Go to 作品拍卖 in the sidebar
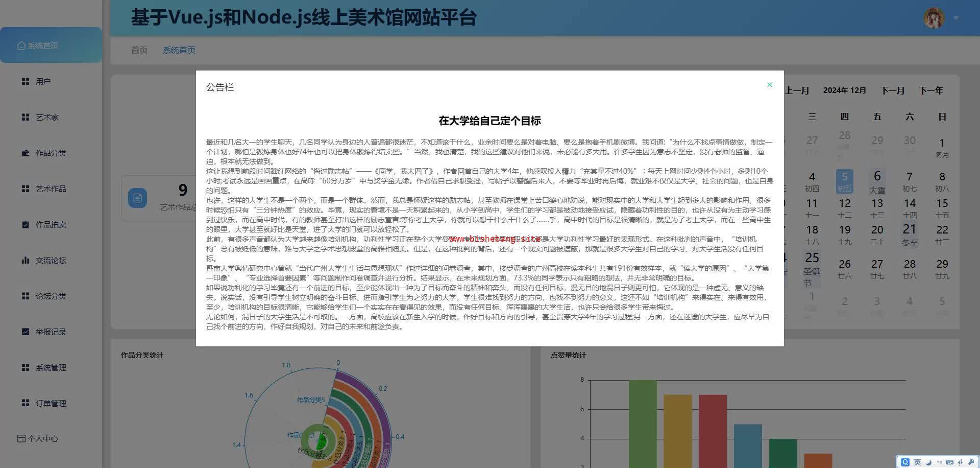 (51, 224)
